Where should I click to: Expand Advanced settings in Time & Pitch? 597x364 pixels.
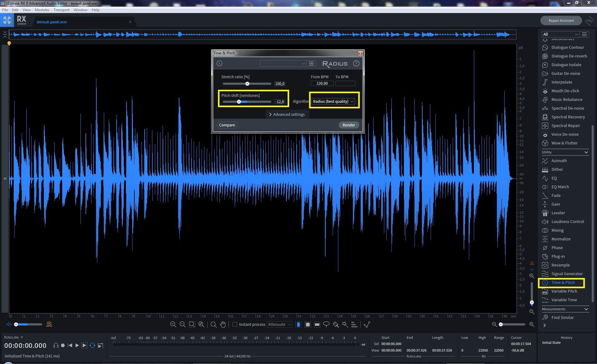tap(287, 114)
